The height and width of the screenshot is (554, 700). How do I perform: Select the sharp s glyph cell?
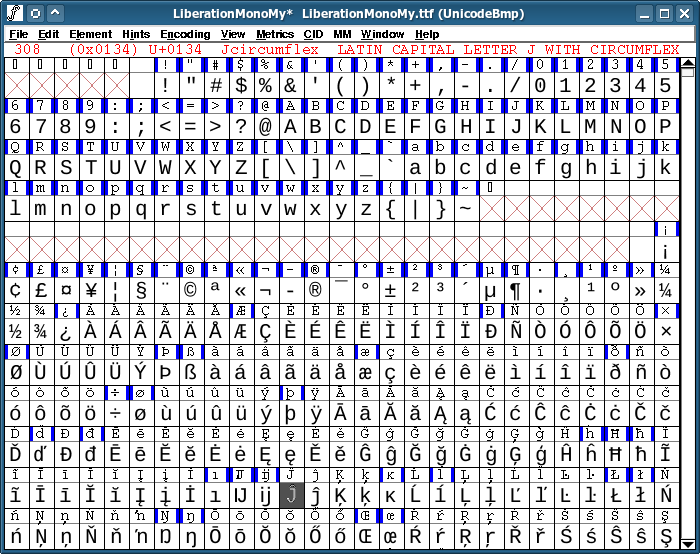(191, 373)
